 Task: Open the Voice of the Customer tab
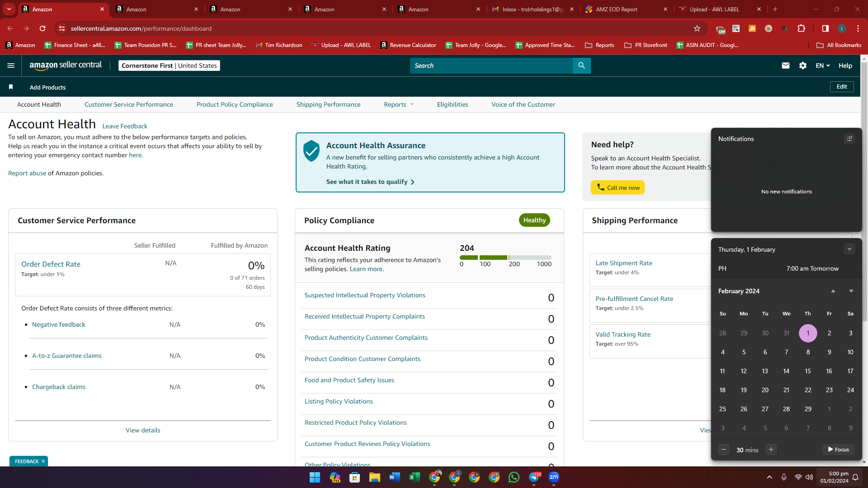click(523, 104)
